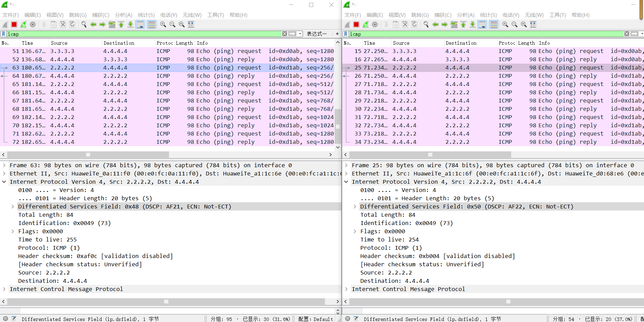Expand Frame 63 details in left window
644x322 pixels.
pyautogui.click(x=4, y=165)
